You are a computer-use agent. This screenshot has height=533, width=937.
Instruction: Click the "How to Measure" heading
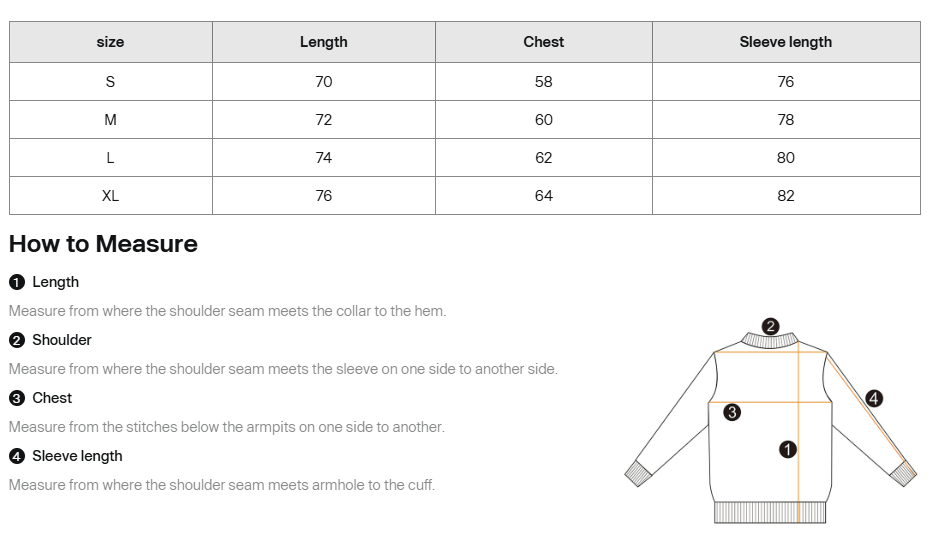[x=103, y=244]
